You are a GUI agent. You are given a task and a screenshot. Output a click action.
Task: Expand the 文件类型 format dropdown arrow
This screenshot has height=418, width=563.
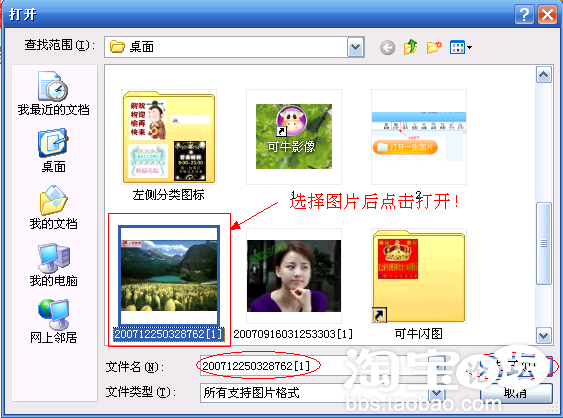pos(437,393)
